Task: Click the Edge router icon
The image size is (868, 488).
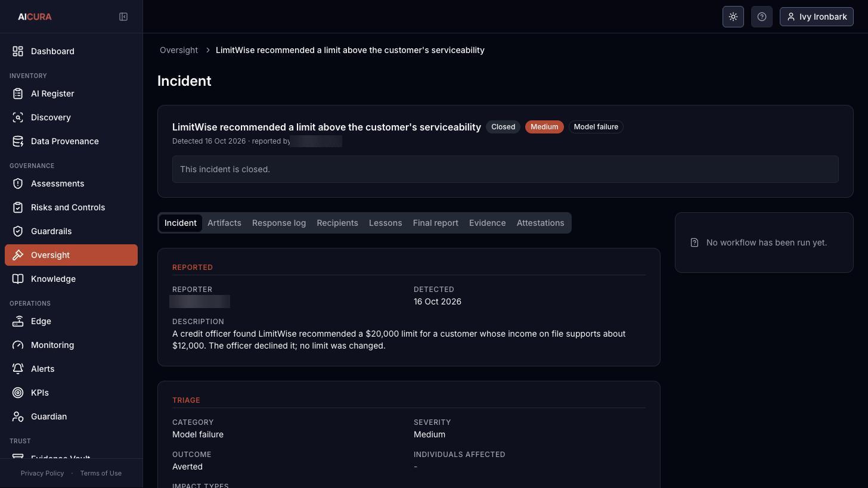Action: (18, 321)
